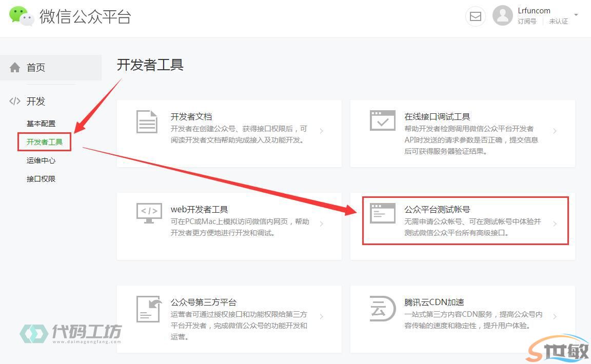Click 公众号第三方平台 description text
The image size is (591, 364).
pyautogui.click(x=239, y=326)
